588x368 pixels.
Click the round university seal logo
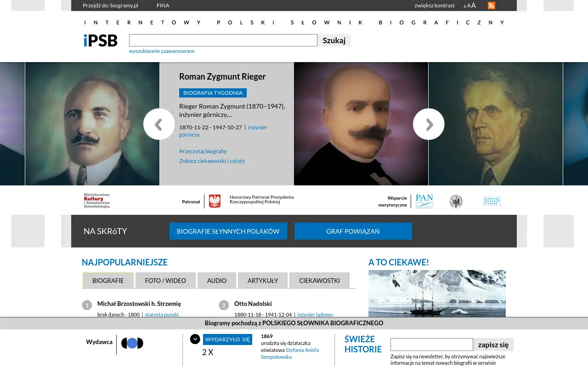click(456, 201)
